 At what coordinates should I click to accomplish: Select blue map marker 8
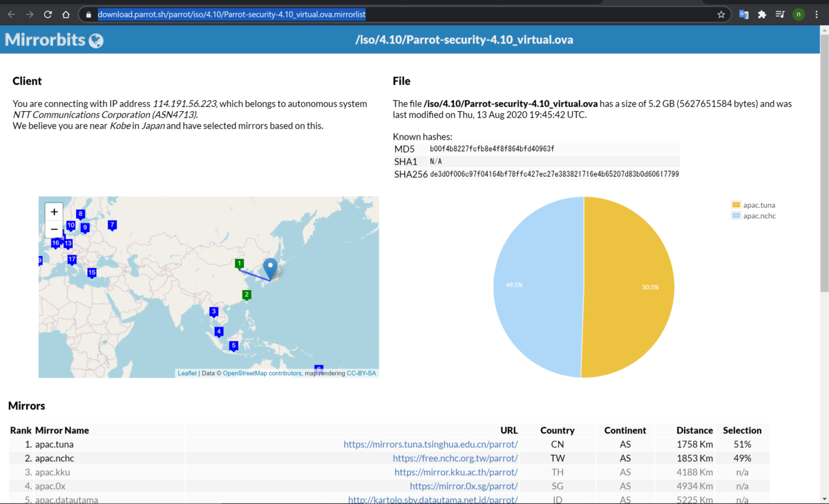pyautogui.click(x=80, y=214)
